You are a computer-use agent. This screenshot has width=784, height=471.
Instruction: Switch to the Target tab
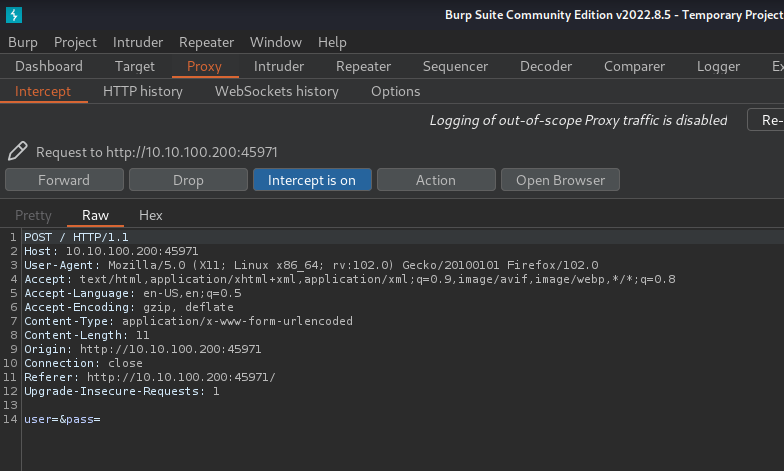pyautogui.click(x=135, y=66)
